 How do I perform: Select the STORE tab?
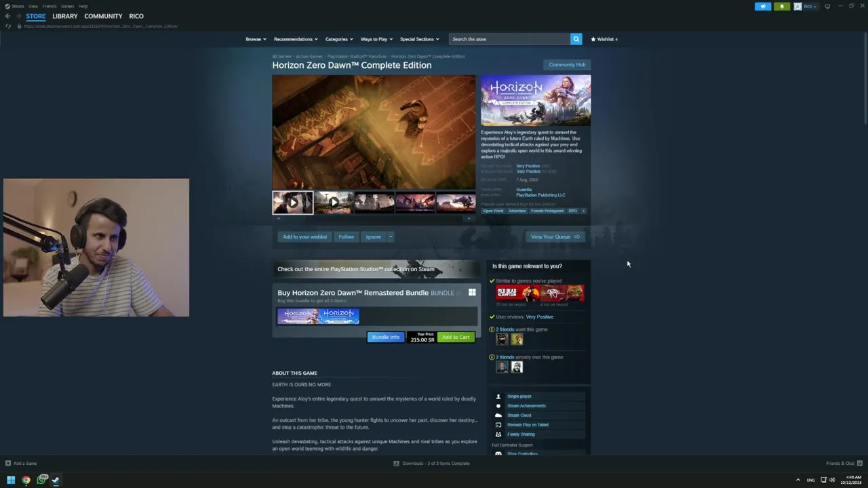pyautogui.click(x=36, y=16)
